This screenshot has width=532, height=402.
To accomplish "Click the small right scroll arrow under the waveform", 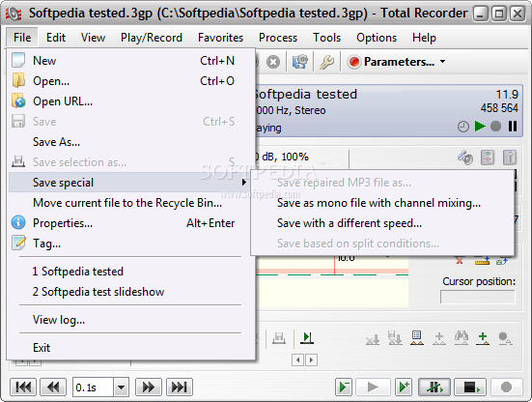I will click(x=311, y=359).
